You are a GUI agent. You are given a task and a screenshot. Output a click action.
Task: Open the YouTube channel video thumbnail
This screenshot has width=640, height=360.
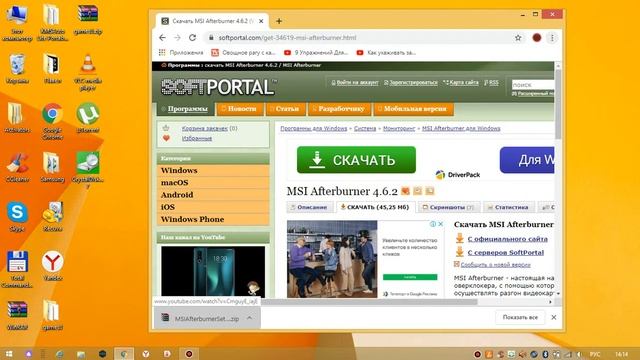213,271
